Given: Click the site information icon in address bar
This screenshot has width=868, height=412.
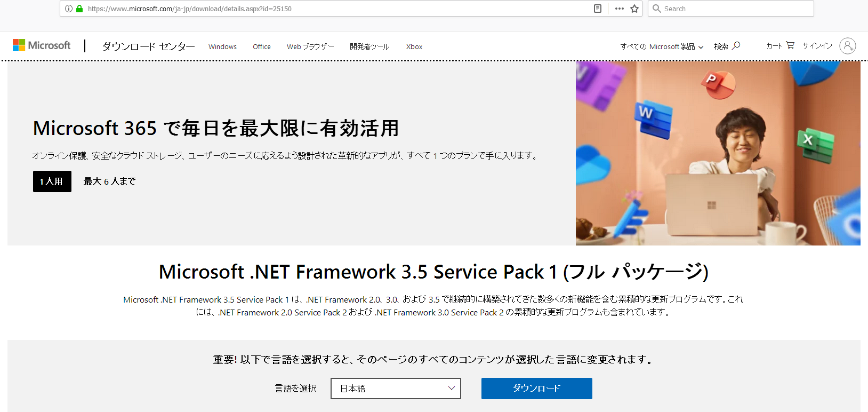Looking at the screenshot, I should click(x=69, y=9).
